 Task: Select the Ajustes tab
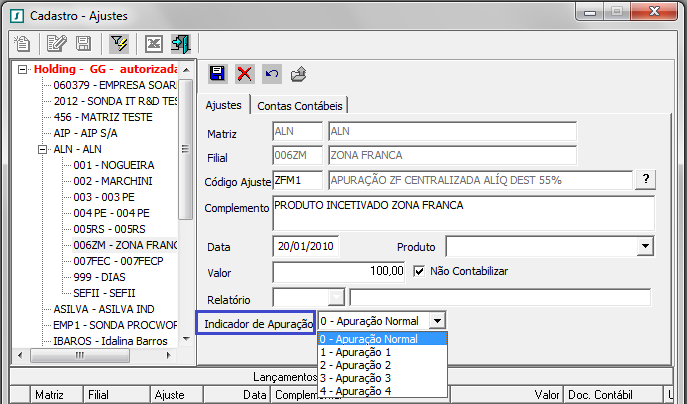(224, 105)
